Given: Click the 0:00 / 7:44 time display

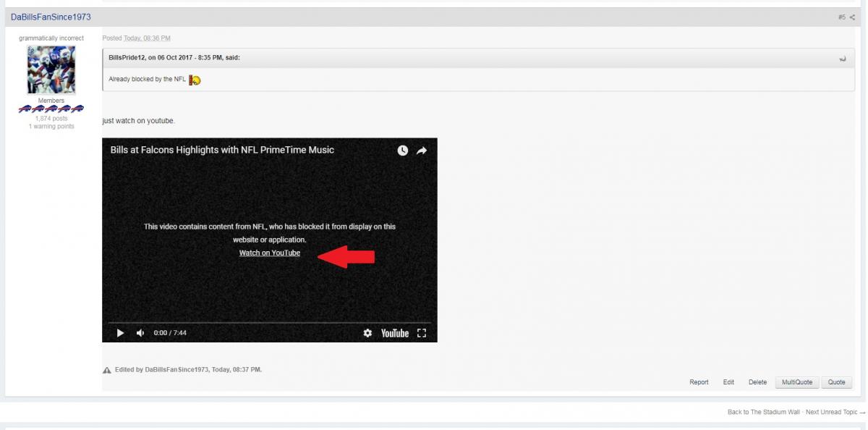Looking at the screenshot, I should point(170,334).
